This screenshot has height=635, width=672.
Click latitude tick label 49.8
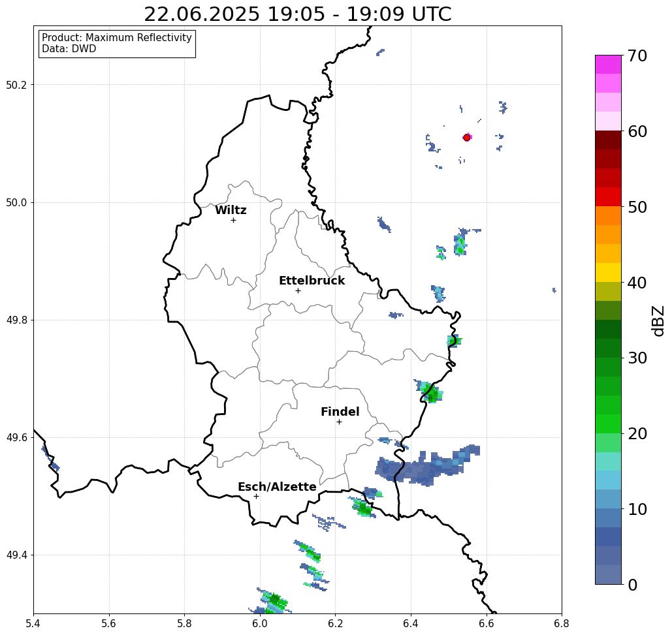click(x=16, y=320)
